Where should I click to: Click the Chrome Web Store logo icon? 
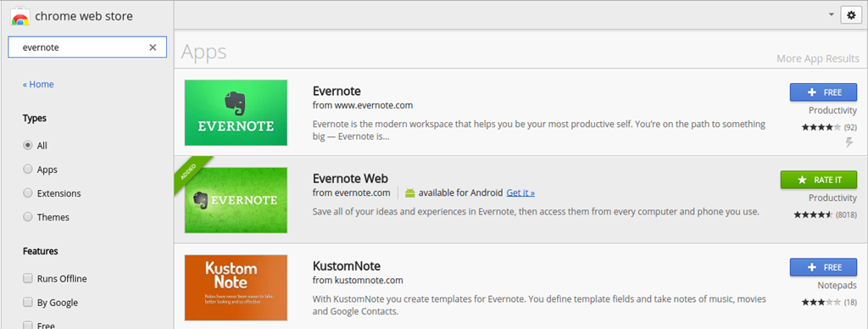[19, 17]
